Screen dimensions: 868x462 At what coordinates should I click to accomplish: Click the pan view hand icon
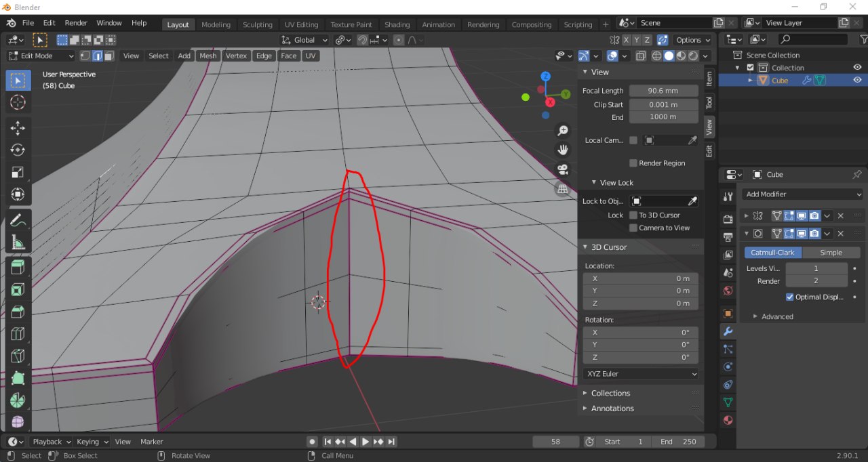click(563, 149)
